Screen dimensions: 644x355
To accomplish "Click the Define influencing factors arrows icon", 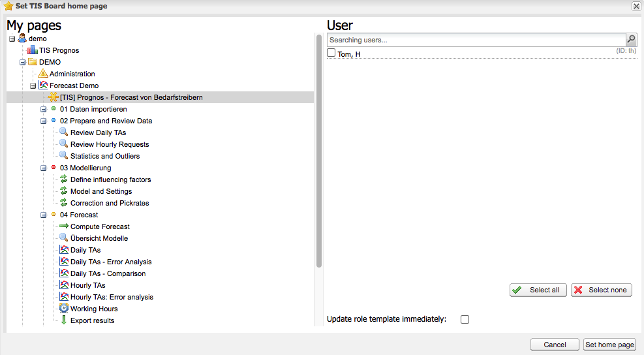I will tap(64, 179).
